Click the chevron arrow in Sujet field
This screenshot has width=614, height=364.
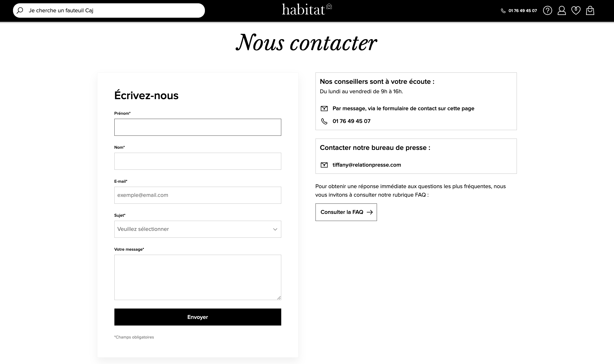click(x=275, y=229)
